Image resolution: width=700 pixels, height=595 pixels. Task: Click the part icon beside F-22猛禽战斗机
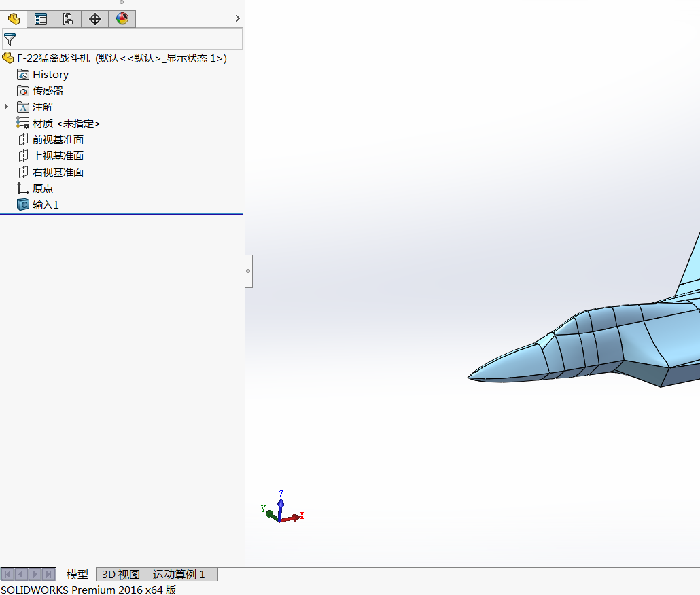tap(8, 58)
